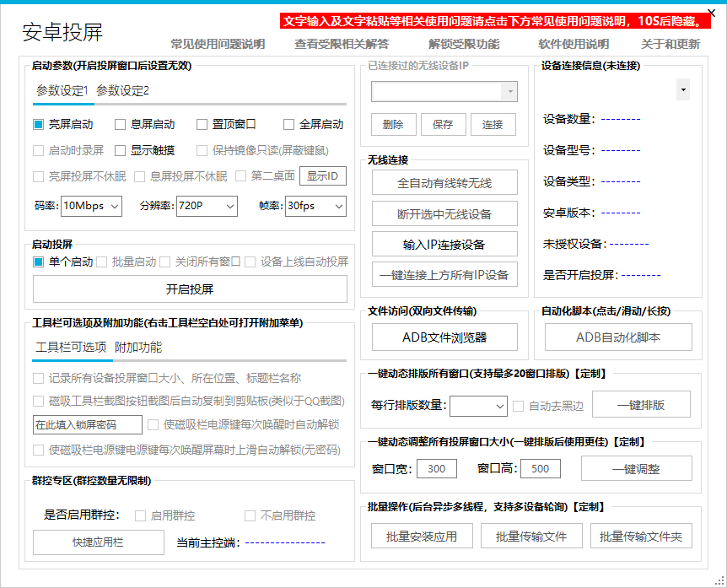
Task: Expand the 已连接过的无线设备IP combo box
Action: coord(509,92)
